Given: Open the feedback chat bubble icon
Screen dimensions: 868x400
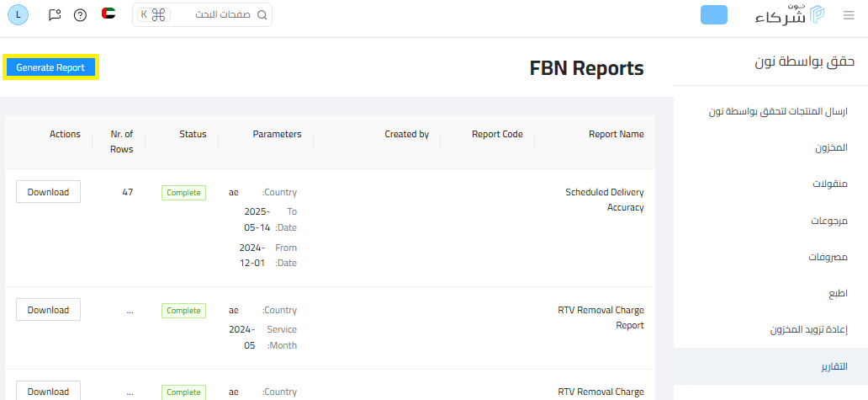Looking at the screenshot, I should (x=54, y=15).
